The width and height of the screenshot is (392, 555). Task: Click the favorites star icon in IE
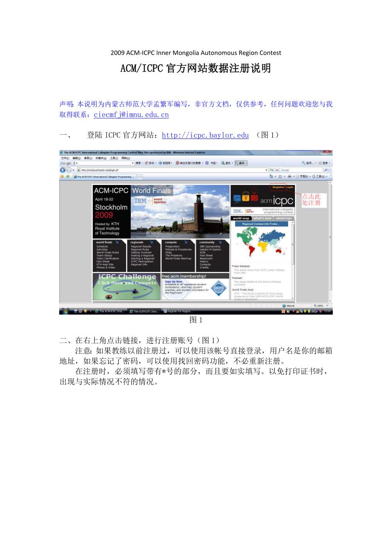coord(62,176)
